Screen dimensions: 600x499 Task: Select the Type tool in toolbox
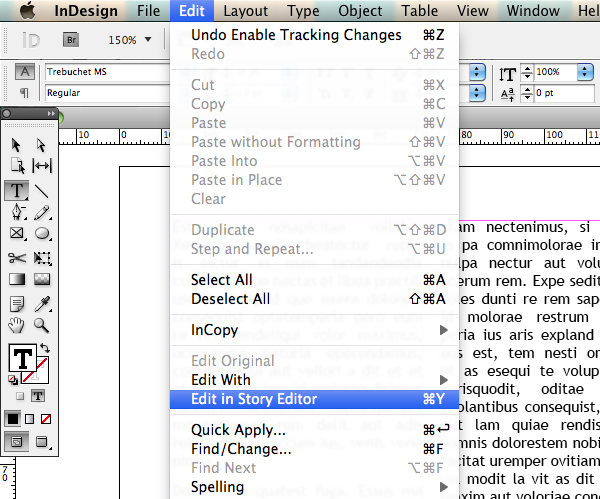pyautogui.click(x=16, y=190)
